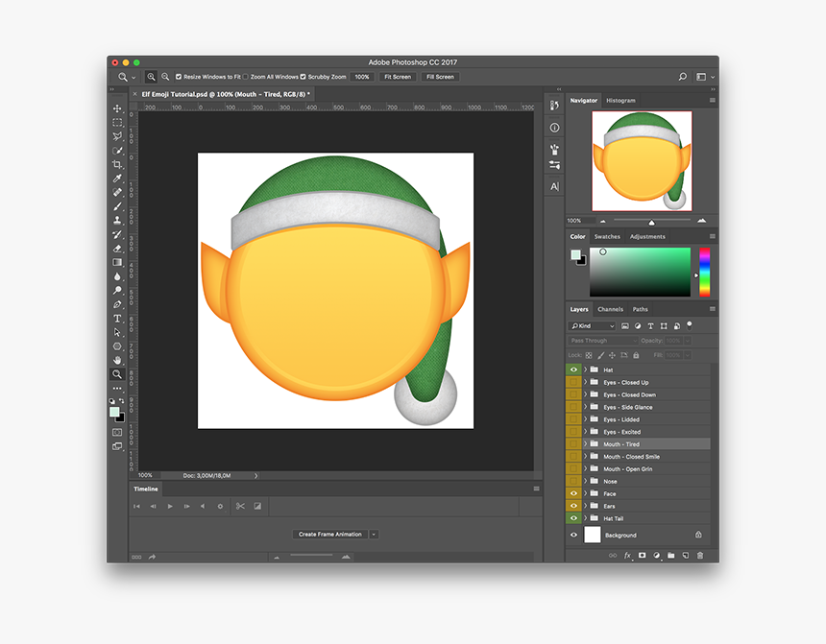Image resolution: width=826 pixels, height=644 pixels.
Task: Pick the Zoom tool
Action: click(117, 373)
